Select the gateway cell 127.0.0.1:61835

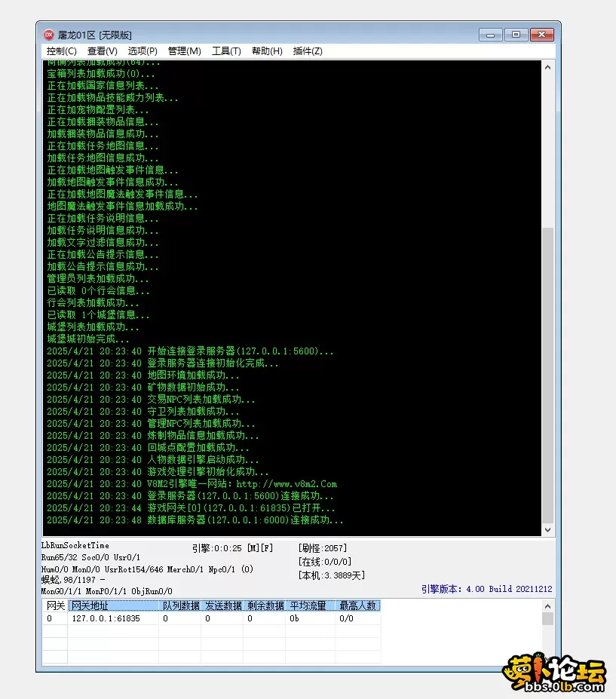106,619
